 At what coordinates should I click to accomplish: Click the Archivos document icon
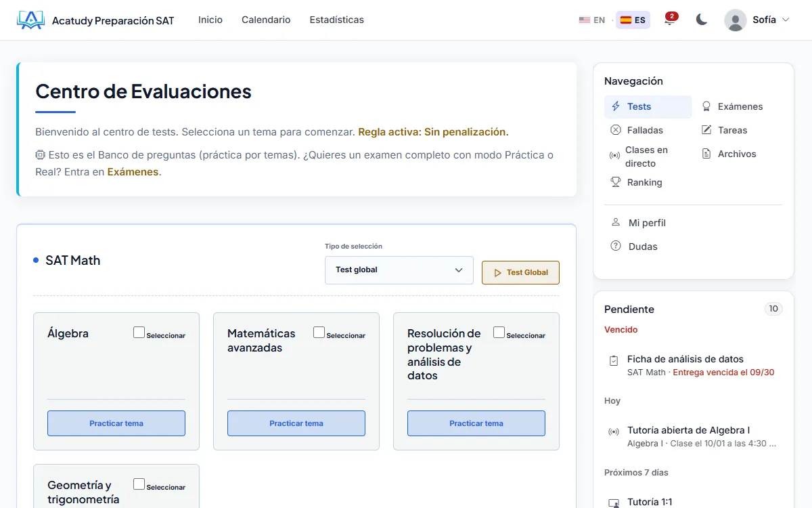pos(706,154)
